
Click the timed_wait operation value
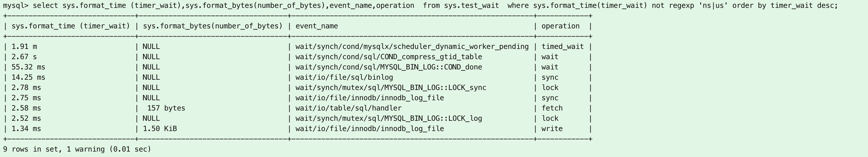[562, 47]
